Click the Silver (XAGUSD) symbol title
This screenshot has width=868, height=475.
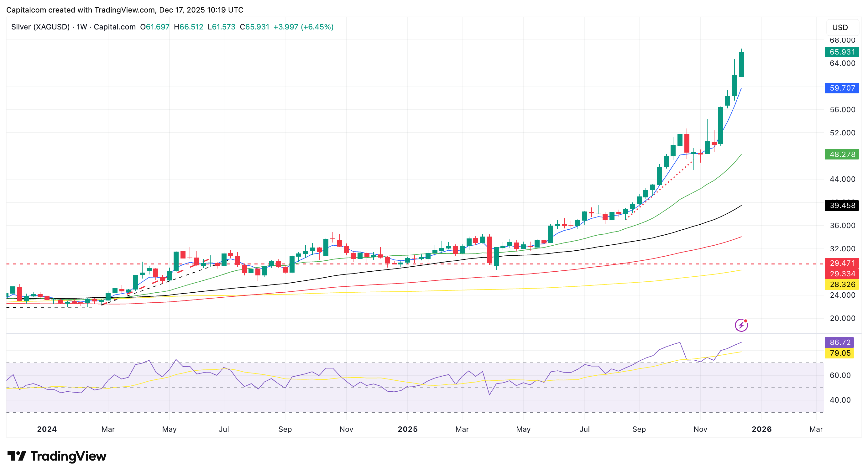coord(40,27)
